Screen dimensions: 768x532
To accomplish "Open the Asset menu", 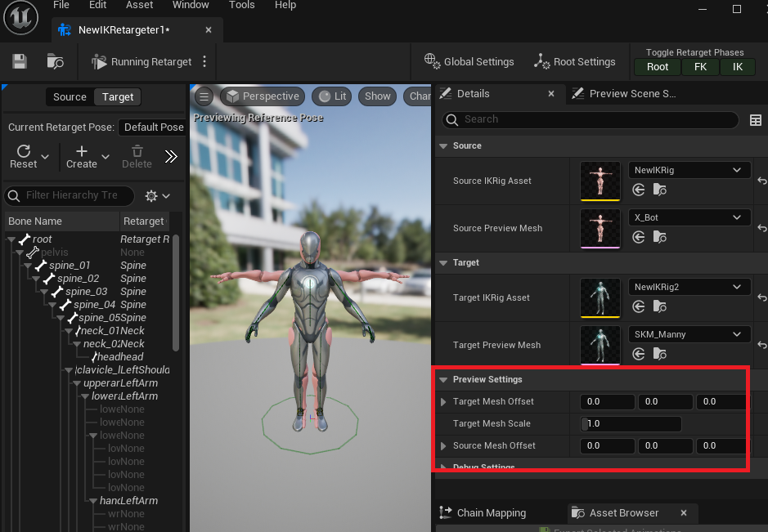I will (x=140, y=5).
